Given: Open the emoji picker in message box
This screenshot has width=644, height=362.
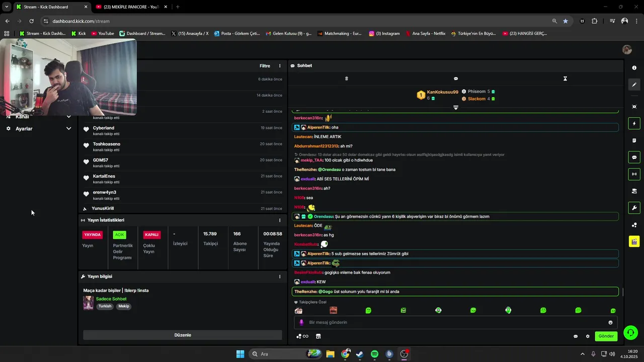Looking at the screenshot, I should click(x=610, y=322).
